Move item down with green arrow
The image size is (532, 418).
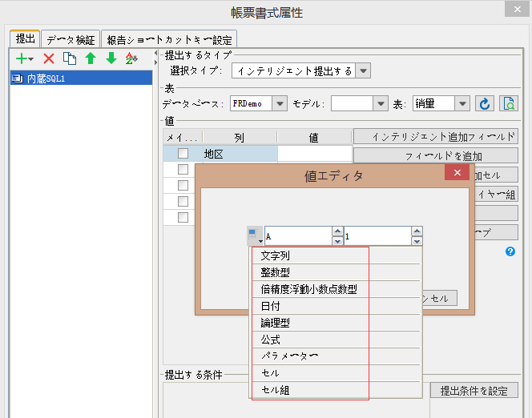click(111, 58)
